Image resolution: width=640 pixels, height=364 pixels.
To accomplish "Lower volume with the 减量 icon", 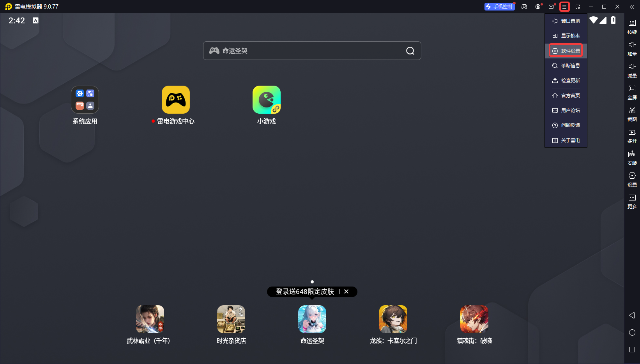I will [x=632, y=67].
